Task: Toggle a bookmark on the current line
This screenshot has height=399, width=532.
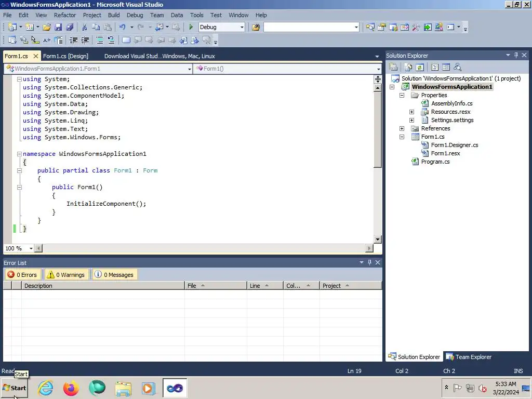Action: pos(126,40)
